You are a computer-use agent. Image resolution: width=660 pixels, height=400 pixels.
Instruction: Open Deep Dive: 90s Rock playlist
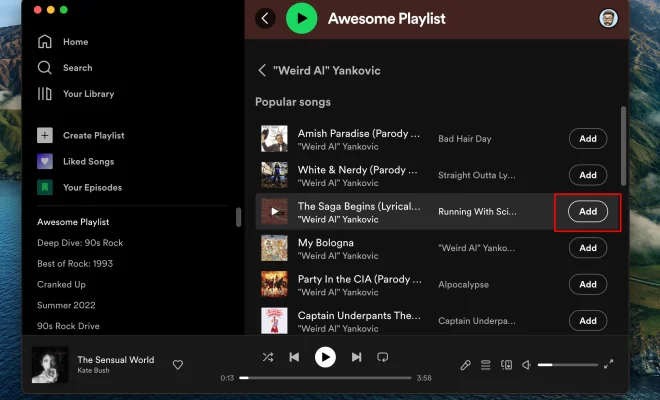coord(80,243)
